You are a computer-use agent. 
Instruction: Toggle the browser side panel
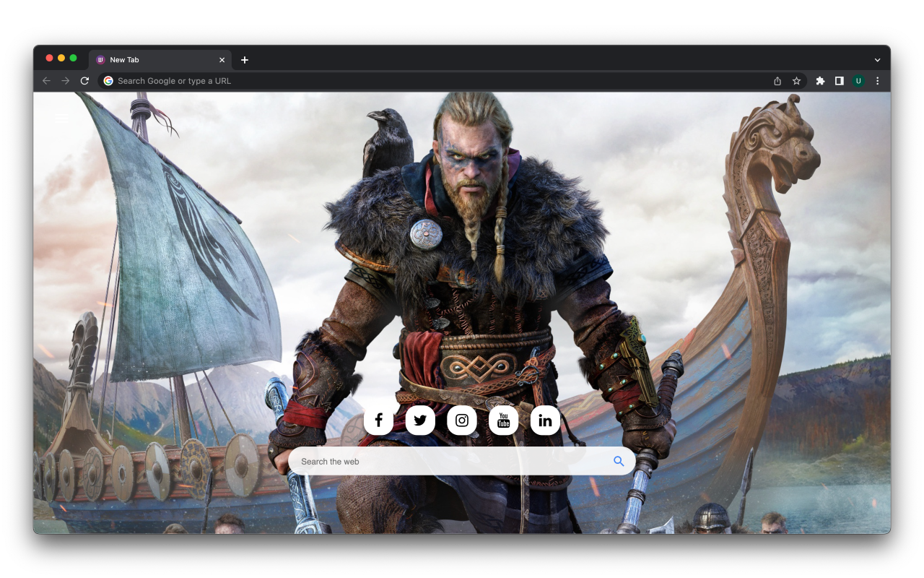[x=839, y=81]
